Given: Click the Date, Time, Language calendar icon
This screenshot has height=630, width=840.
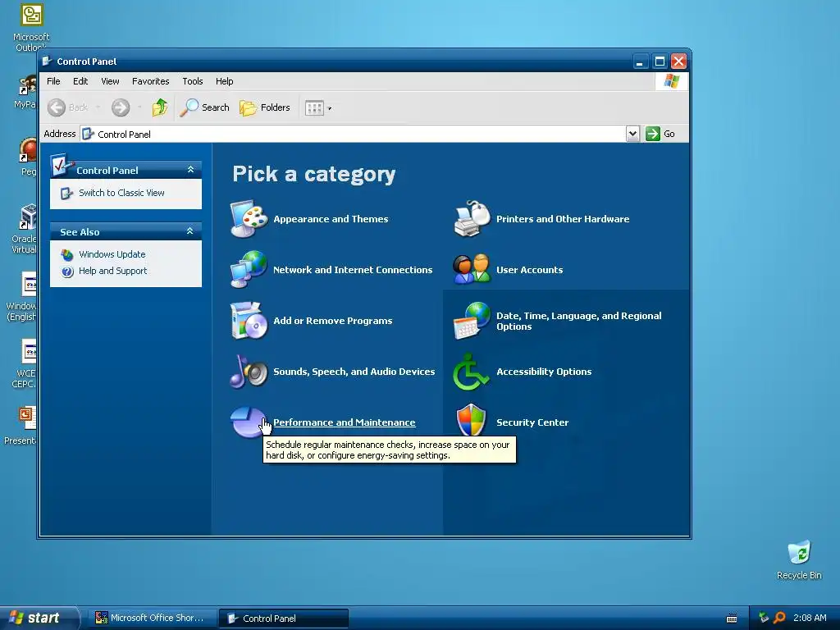Looking at the screenshot, I should (472, 321).
